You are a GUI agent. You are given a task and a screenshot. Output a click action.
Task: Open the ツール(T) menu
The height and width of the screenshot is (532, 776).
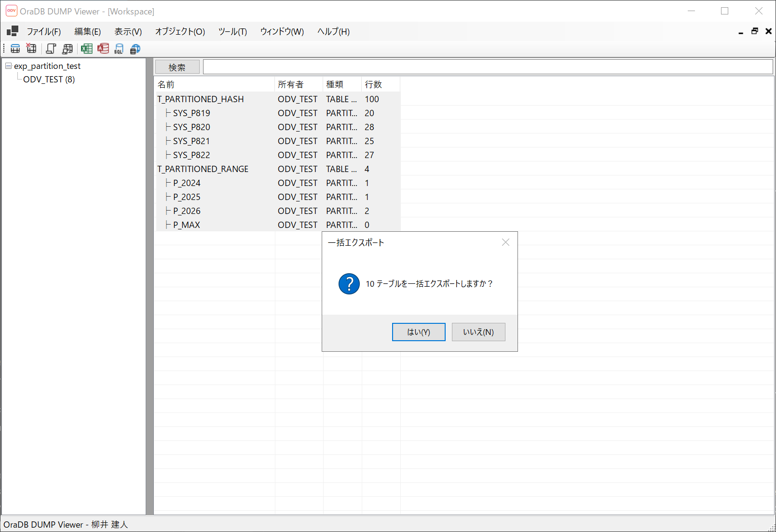pos(232,31)
